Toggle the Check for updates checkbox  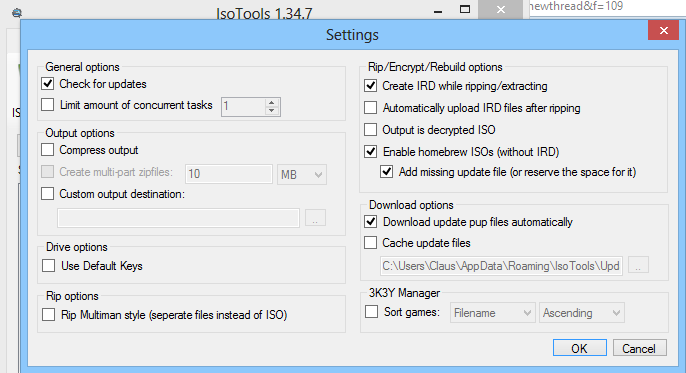48,84
